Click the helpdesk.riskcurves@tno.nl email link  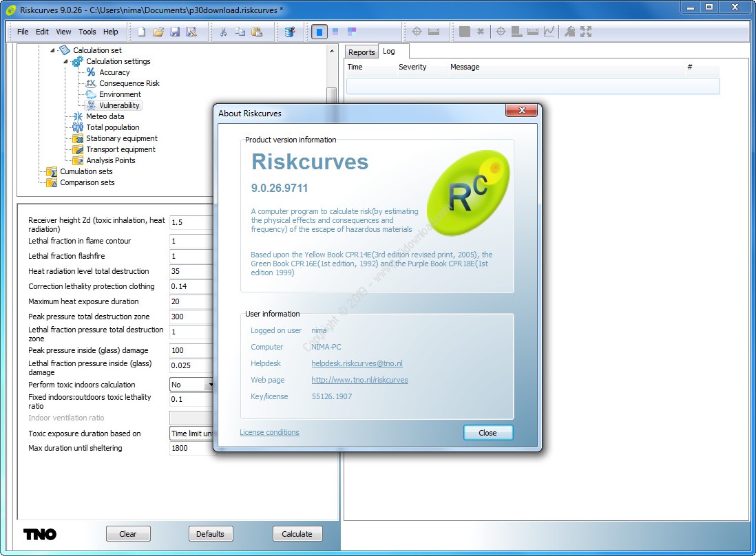(357, 363)
